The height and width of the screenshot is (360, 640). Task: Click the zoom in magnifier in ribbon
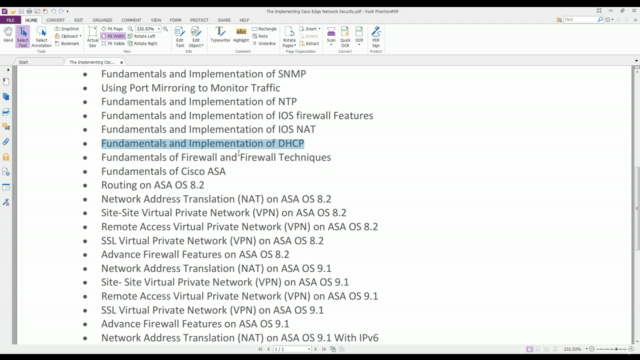(165, 29)
